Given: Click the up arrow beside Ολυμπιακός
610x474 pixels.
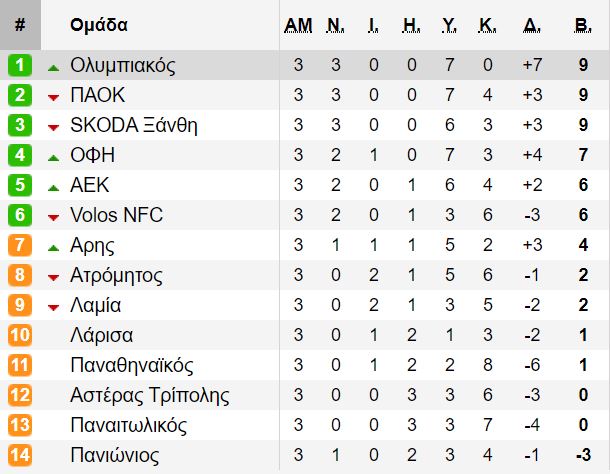Looking at the screenshot, I should 54,67.
